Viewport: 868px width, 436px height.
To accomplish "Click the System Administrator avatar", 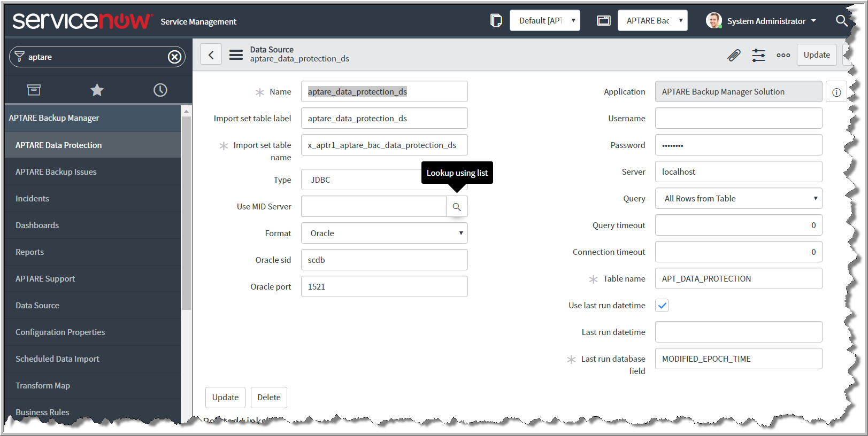I will pos(713,21).
